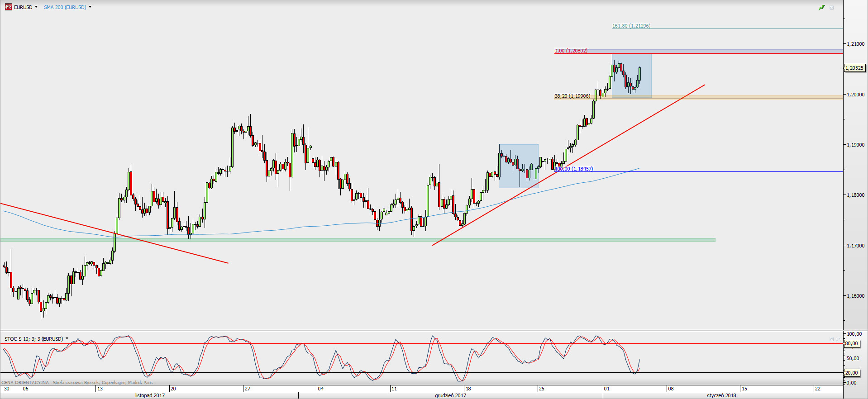Click the 1,21000 price axis label
This screenshot has width=868, height=399.
[855, 44]
